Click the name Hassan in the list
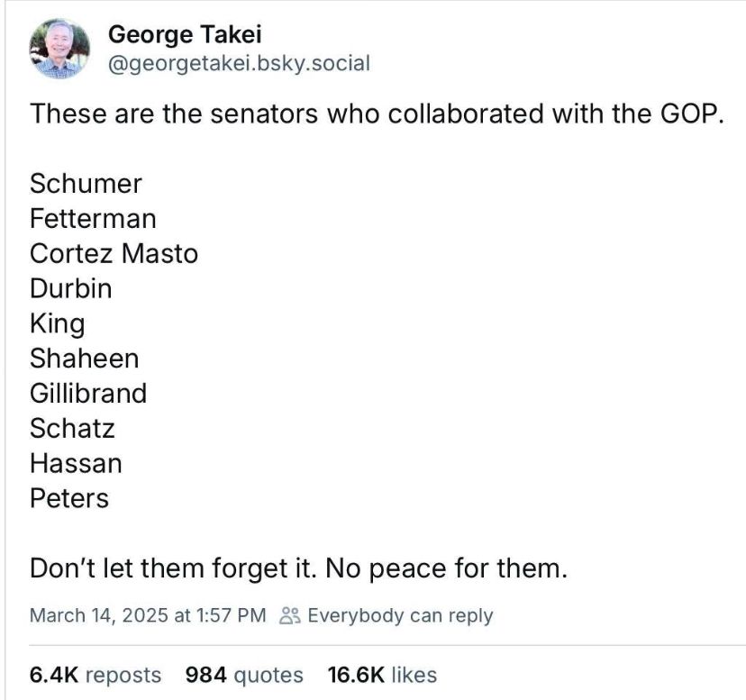The width and height of the screenshot is (746, 700). pyautogui.click(x=76, y=464)
